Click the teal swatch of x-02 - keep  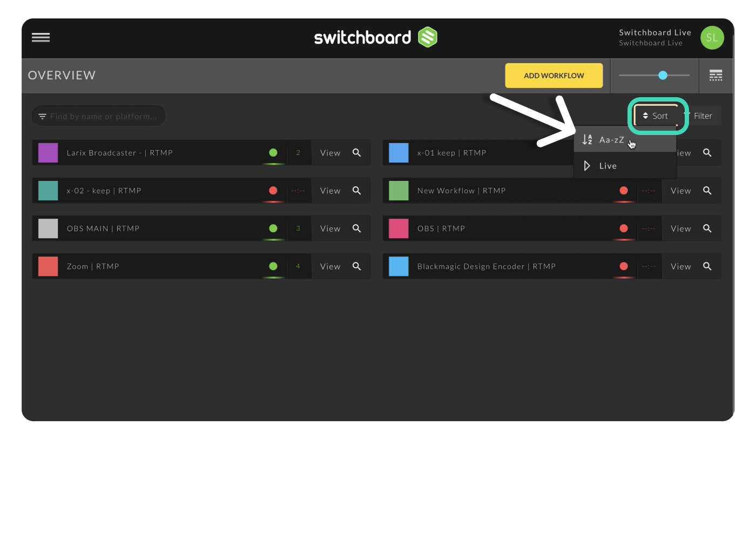(x=48, y=191)
